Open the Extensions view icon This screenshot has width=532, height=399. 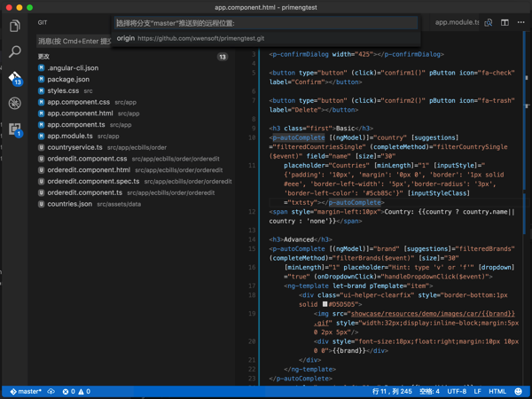(15, 129)
